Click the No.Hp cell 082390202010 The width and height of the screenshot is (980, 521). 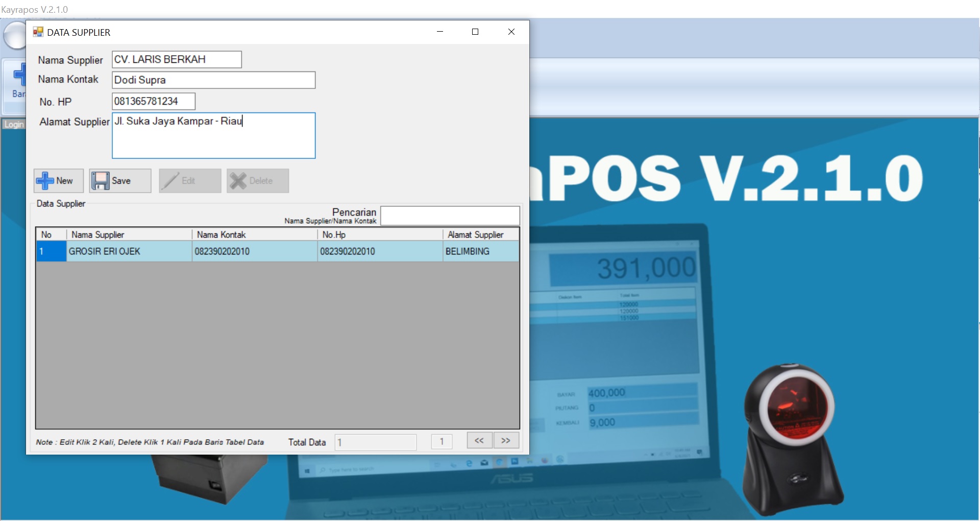coord(380,251)
